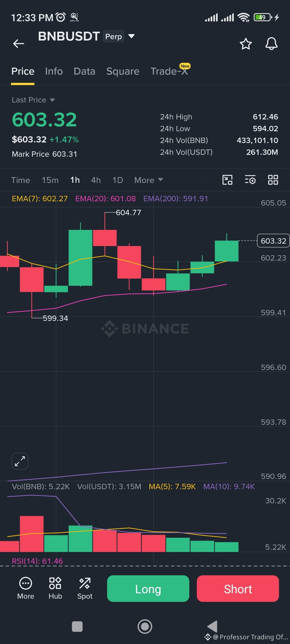Open chart indicator settings icon

(250, 180)
